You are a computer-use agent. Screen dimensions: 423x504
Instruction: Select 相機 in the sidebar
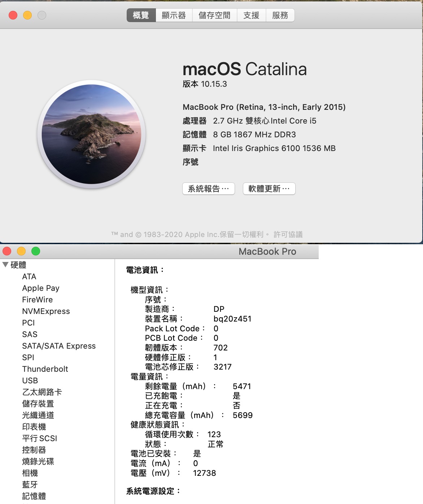(x=30, y=473)
